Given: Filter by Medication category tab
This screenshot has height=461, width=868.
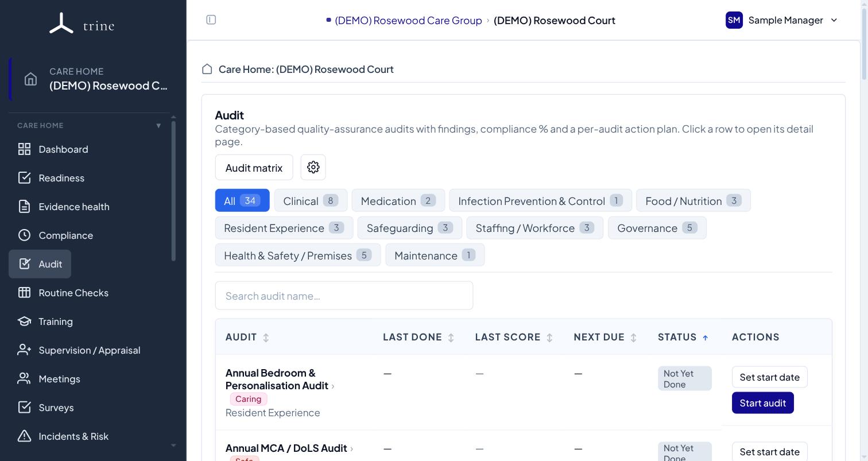Looking at the screenshot, I should coord(398,200).
